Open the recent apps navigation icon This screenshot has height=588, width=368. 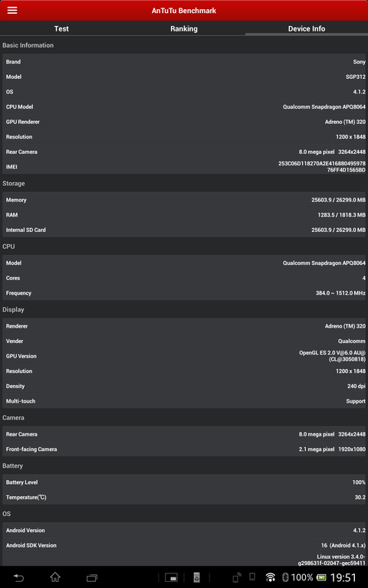coord(92,577)
